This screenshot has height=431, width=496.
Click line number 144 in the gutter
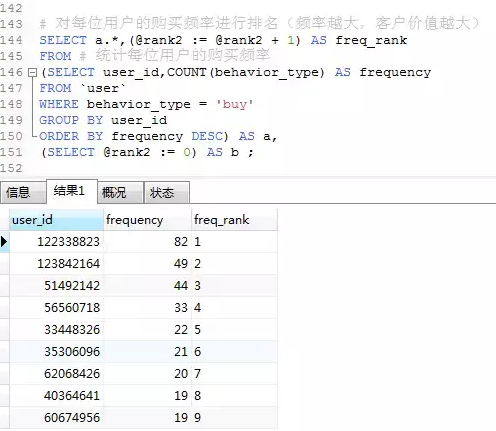click(11, 40)
